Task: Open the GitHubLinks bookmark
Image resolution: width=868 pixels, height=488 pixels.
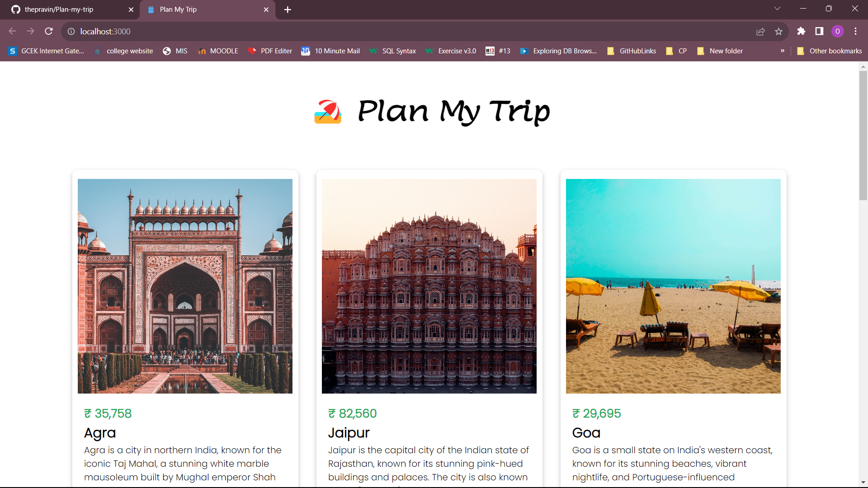Action: pos(637,51)
